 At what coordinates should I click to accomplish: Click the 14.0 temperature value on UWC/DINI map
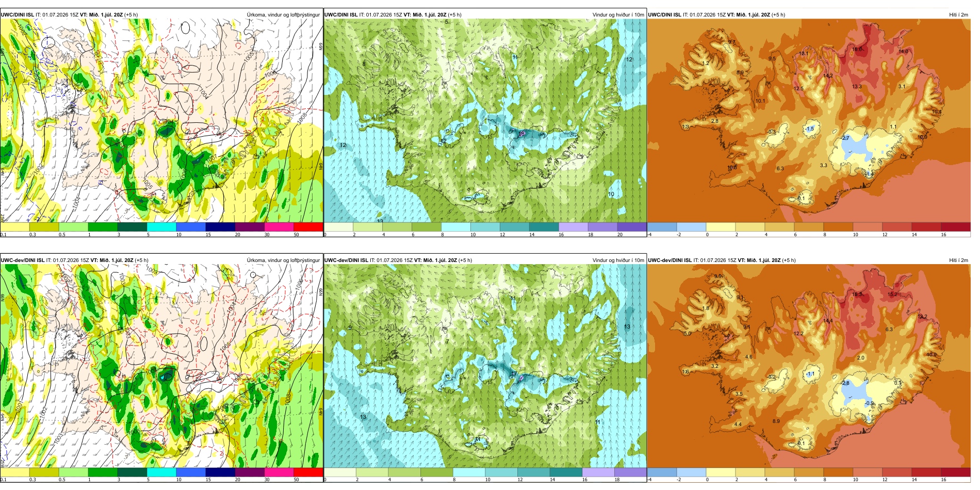(x=903, y=52)
